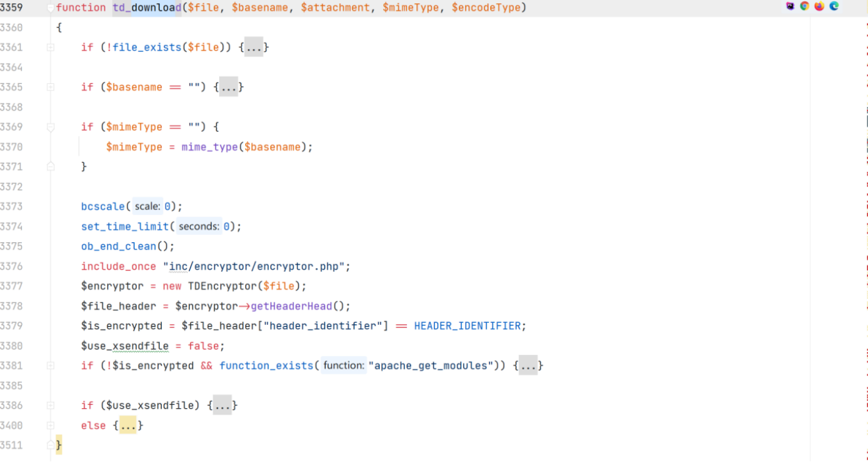The image size is (868, 462).
Task: Click $is_encrypted variable on line 3379
Action: point(122,326)
